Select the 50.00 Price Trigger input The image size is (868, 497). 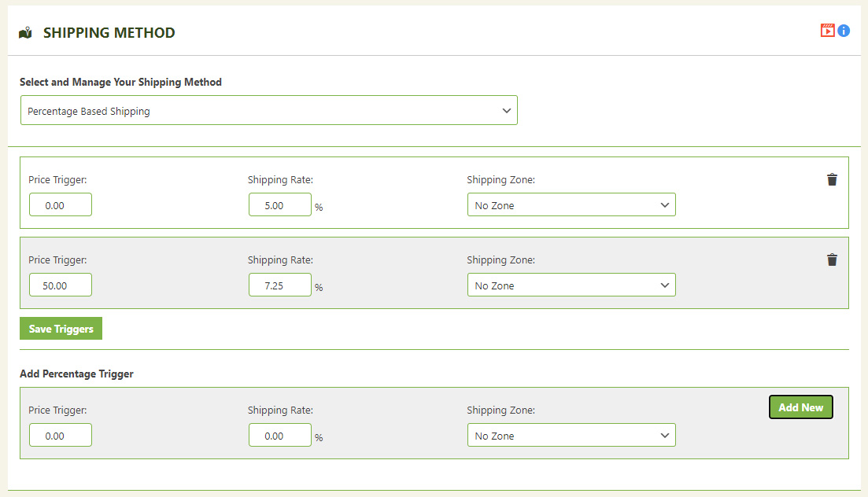61,285
